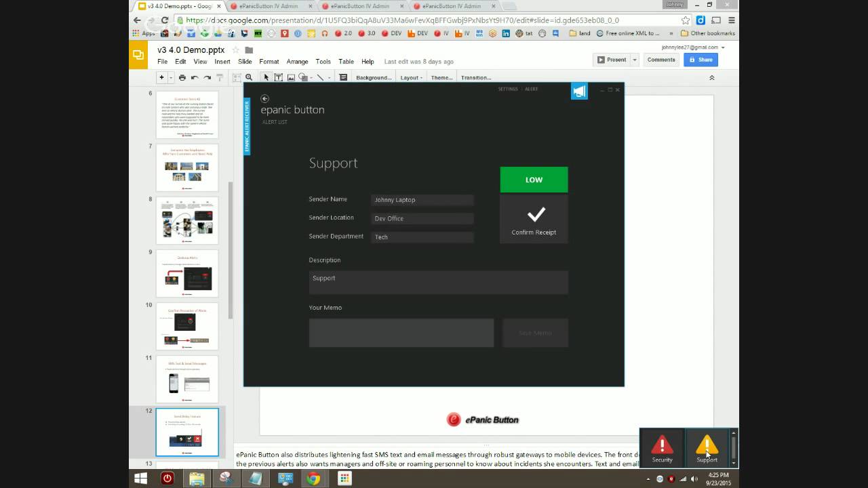Open the Arrange menu
868x488 pixels.
297,62
